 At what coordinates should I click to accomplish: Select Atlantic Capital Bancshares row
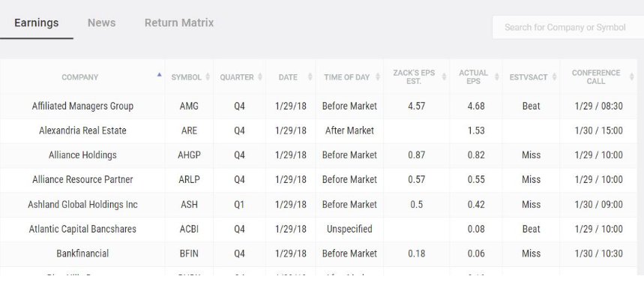click(x=319, y=229)
